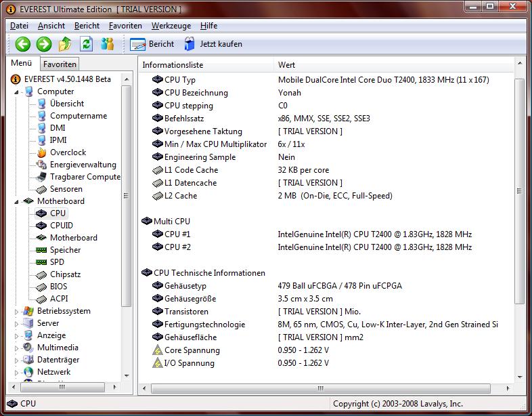Select the Übersicht monitor icon
Viewport: 532px width, 416px height.
[x=42, y=104]
